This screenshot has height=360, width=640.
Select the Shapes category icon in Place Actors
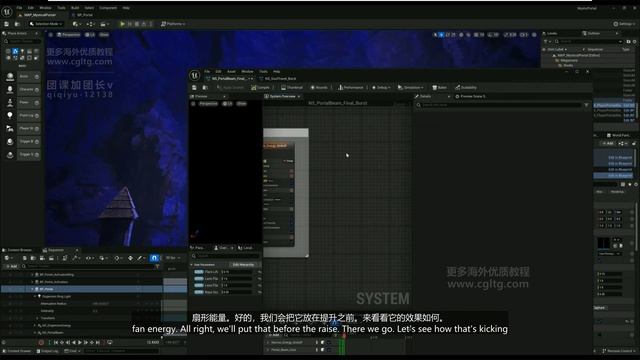[x=29, y=51]
